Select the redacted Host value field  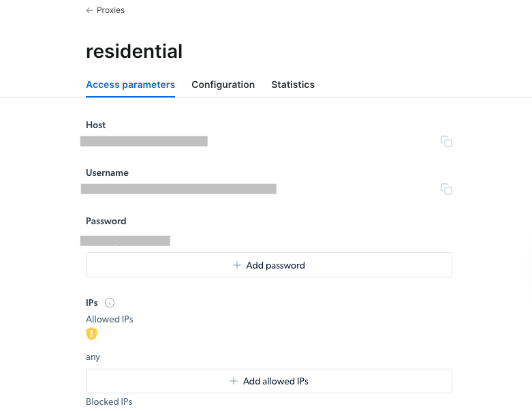144,141
